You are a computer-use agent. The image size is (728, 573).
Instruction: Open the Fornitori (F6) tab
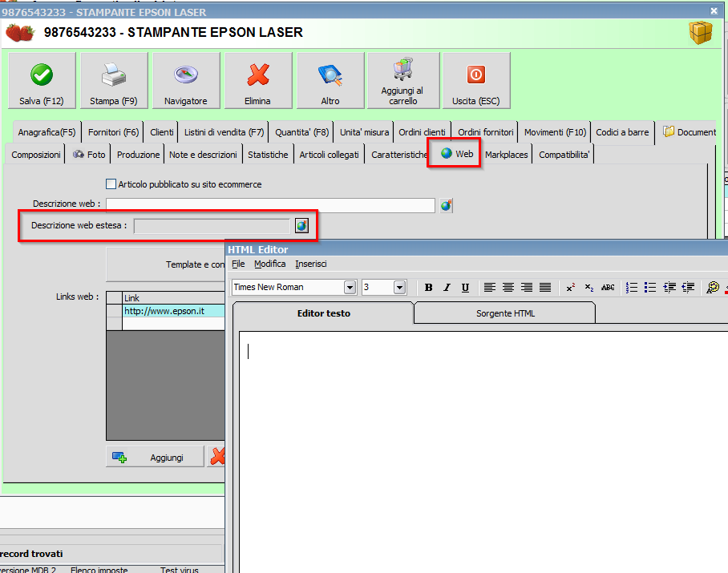click(x=113, y=132)
